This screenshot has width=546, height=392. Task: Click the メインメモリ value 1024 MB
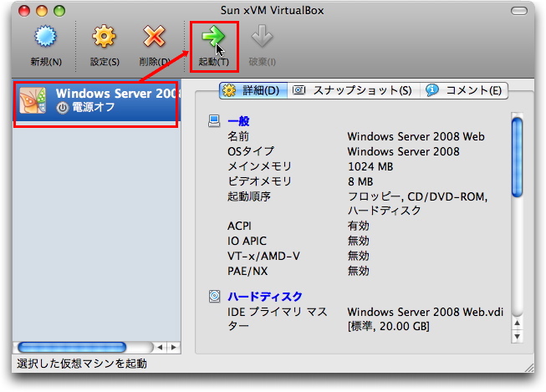370,167
